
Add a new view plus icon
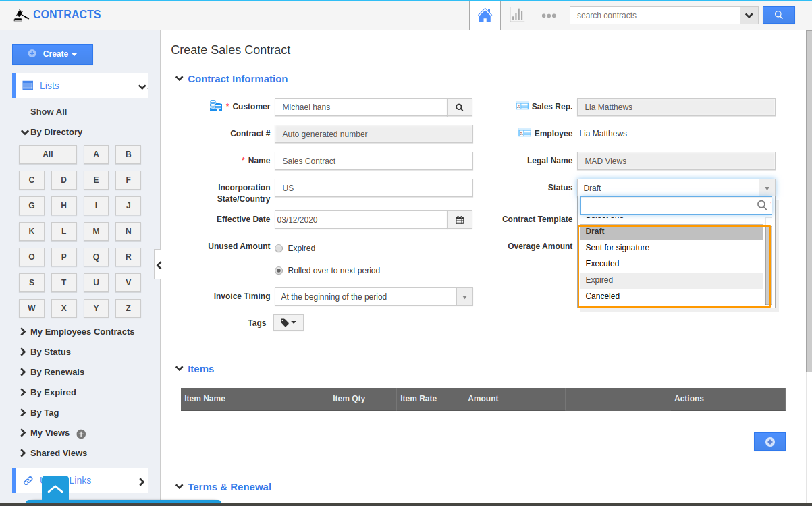pos(81,434)
